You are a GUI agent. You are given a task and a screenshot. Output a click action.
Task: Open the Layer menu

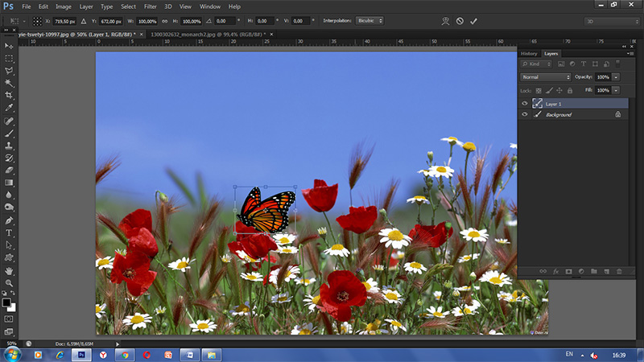(x=86, y=6)
